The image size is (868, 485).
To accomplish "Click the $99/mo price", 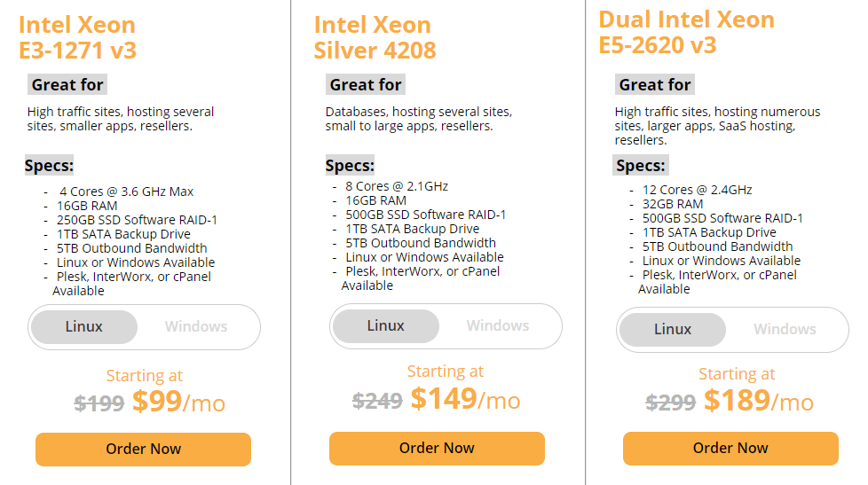I will click(x=178, y=403).
